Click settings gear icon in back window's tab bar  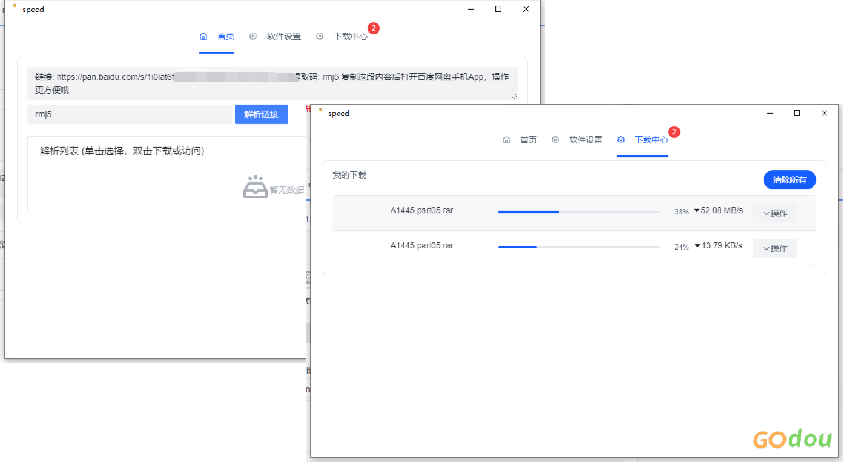point(253,37)
